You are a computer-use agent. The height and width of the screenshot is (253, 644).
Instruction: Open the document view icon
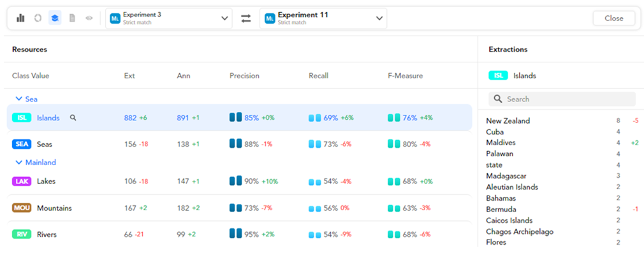[x=72, y=18]
